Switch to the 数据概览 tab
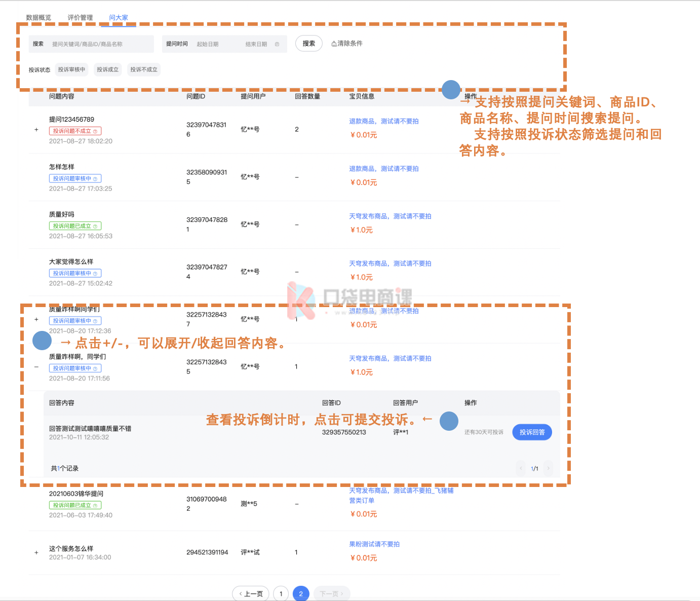700x601 pixels. (38, 18)
